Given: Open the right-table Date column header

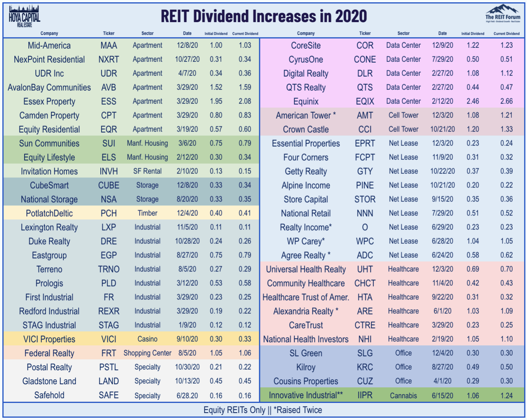Looking at the screenshot, I should tap(442, 33).
